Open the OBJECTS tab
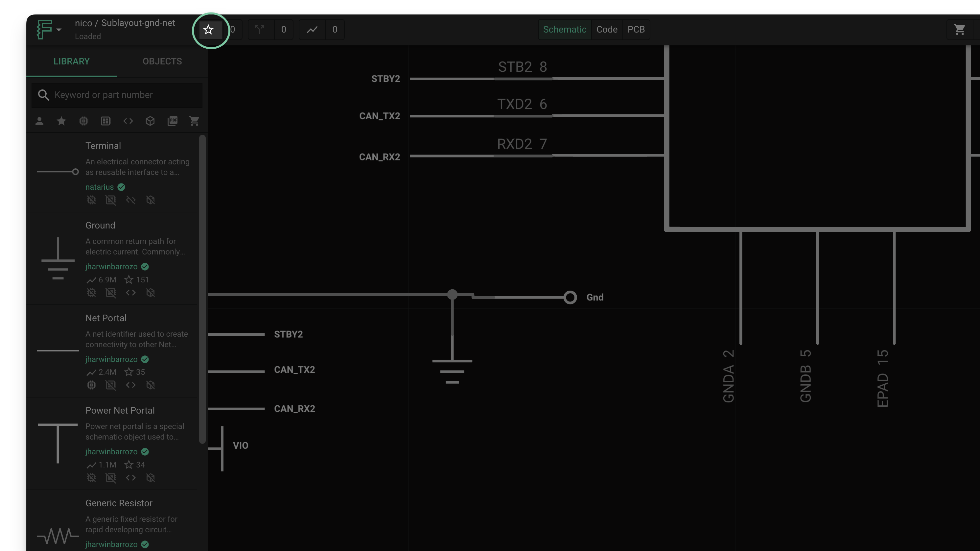This screenshot has height=551, width=980. 162,61
